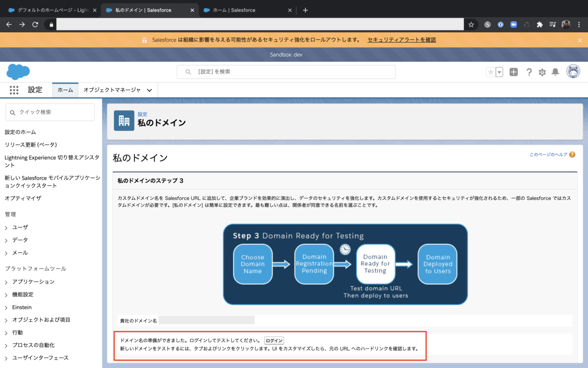
Task: Open the setup gear menu
Action: point(542,72)
